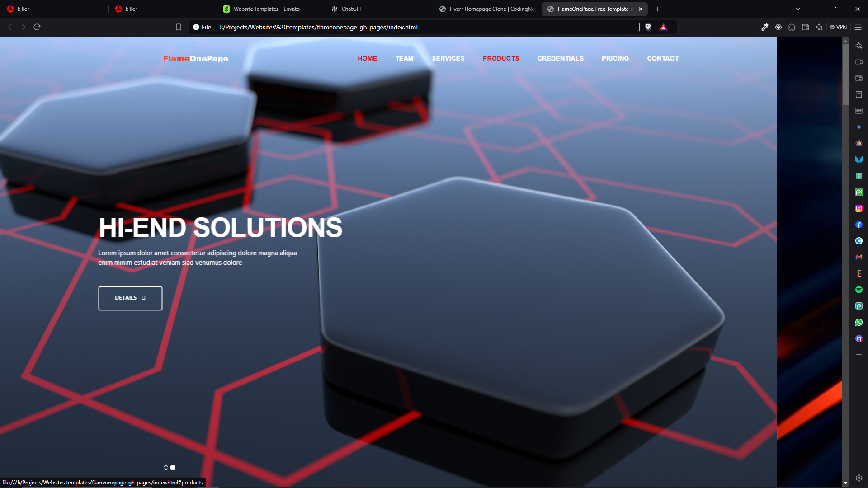Click the FlameOnePage logo
The width and height of the screenshot is (868, 488).
coord(196,58)
